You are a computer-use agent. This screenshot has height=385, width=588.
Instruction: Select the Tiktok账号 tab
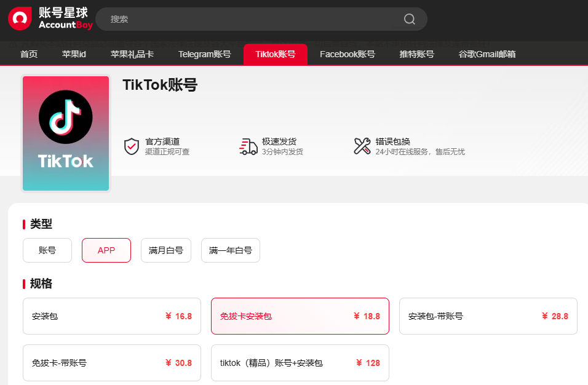point(276,54)
